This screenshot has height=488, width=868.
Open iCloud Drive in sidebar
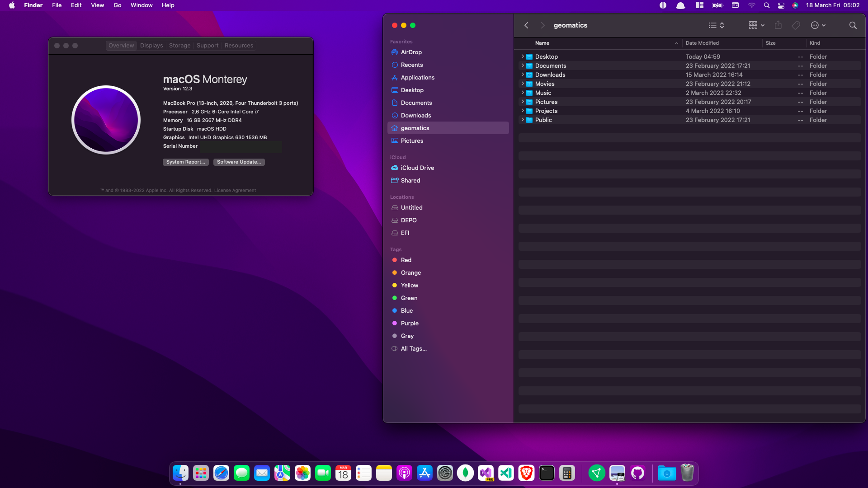point(417,168)
